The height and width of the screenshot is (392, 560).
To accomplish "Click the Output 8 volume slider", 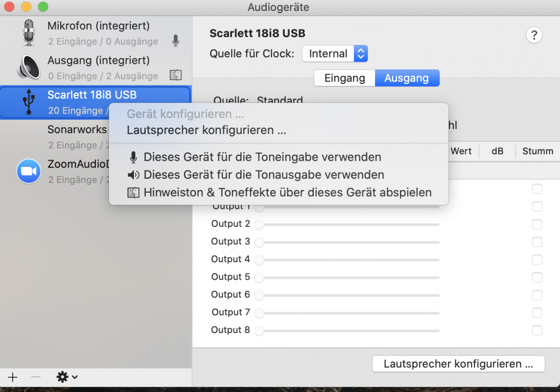I will click(347, 331).
